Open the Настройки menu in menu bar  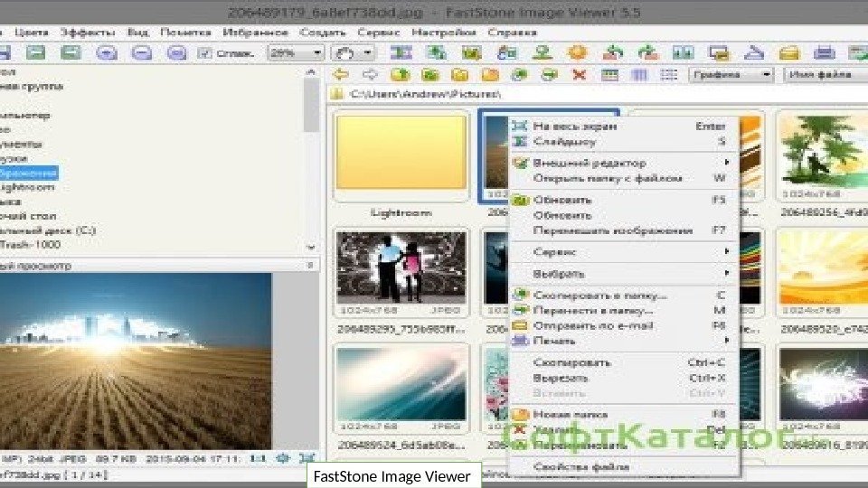click(444, 33)
